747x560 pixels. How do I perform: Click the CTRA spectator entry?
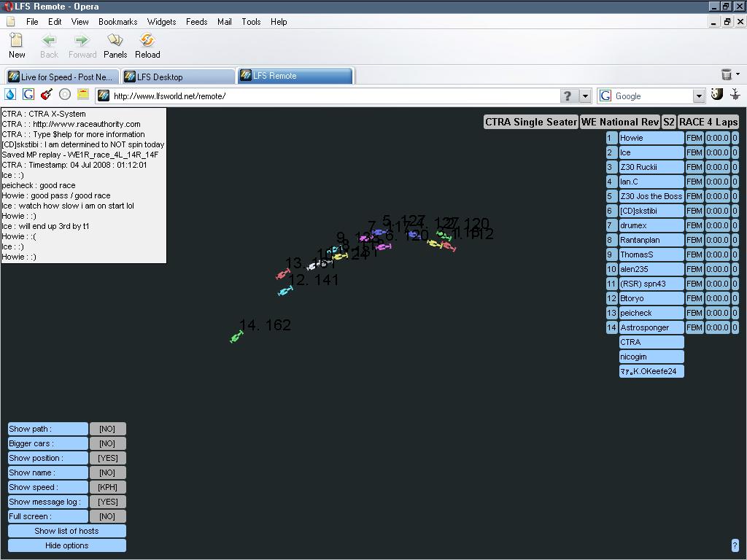651,343
